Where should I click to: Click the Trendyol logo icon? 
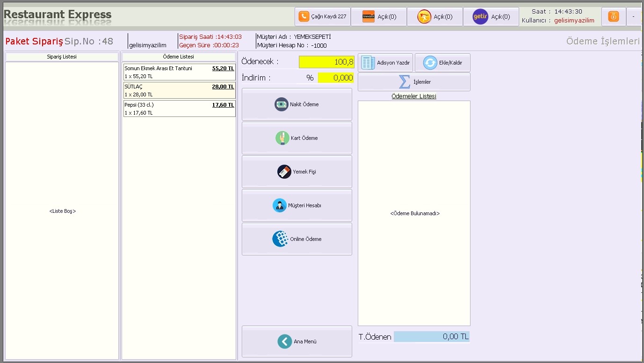pos(369,16)
